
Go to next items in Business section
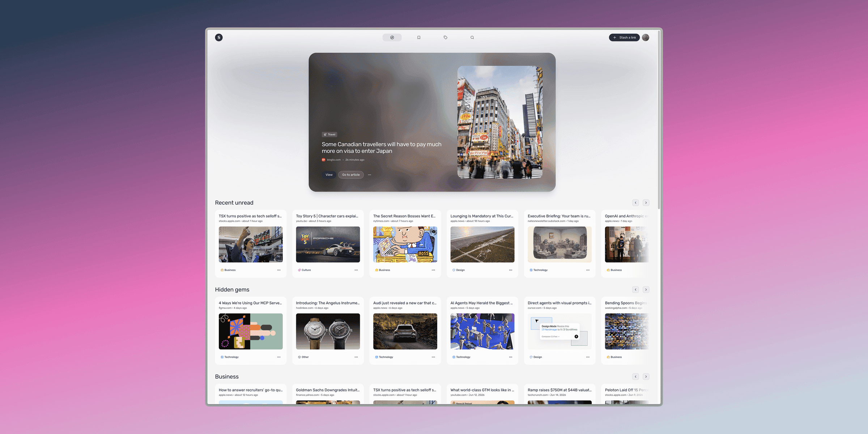(646, 377)
